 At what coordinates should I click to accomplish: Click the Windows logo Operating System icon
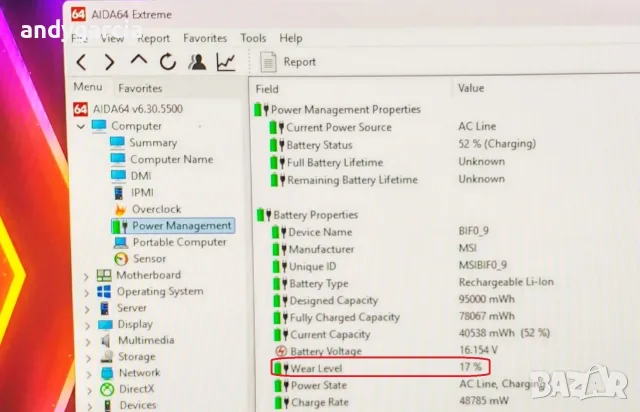click(x=104, y=292)
